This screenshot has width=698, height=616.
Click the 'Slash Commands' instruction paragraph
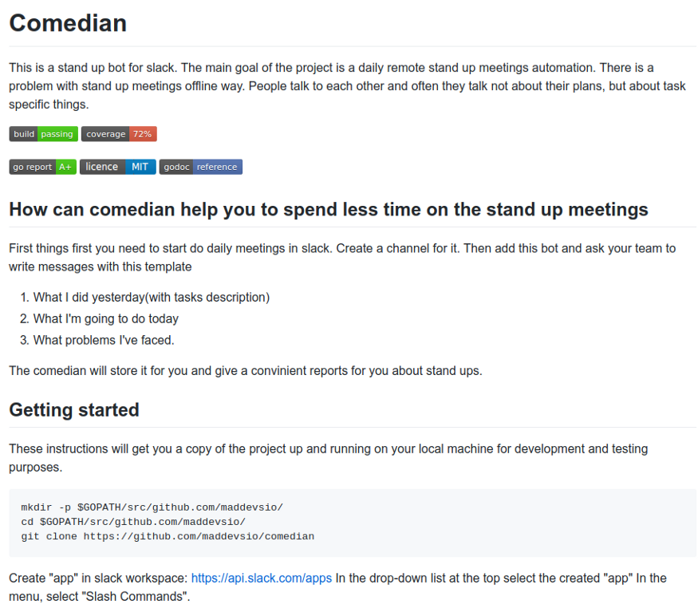(337, 587)
